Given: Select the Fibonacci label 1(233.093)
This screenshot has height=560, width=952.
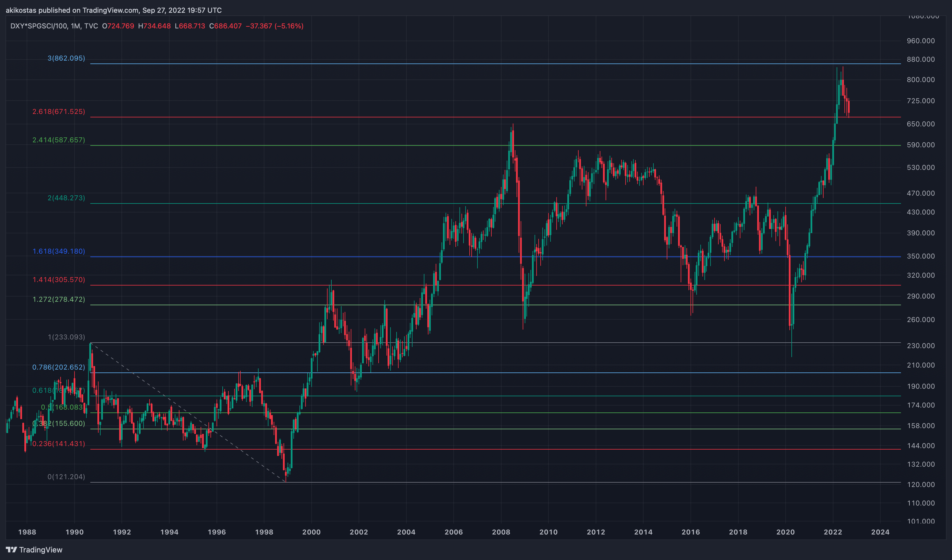Looking at the screenshot, I should click(66, 337).
